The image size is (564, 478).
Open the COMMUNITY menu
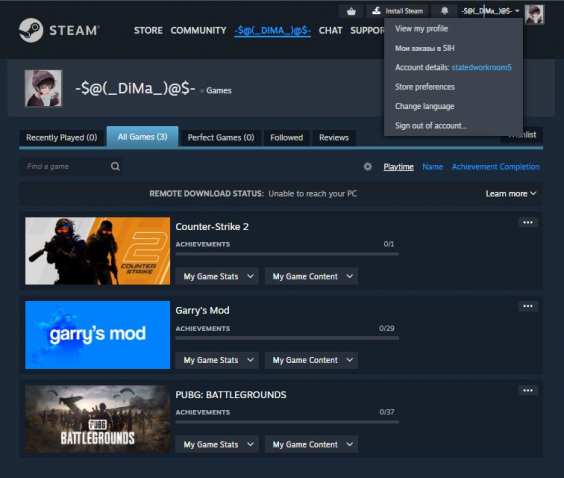(x=198, y=31)
